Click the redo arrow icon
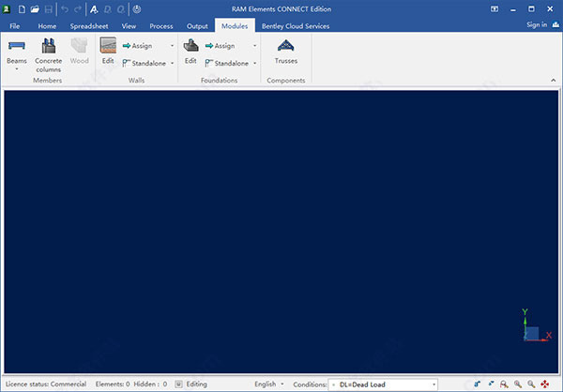 point(78,9)
